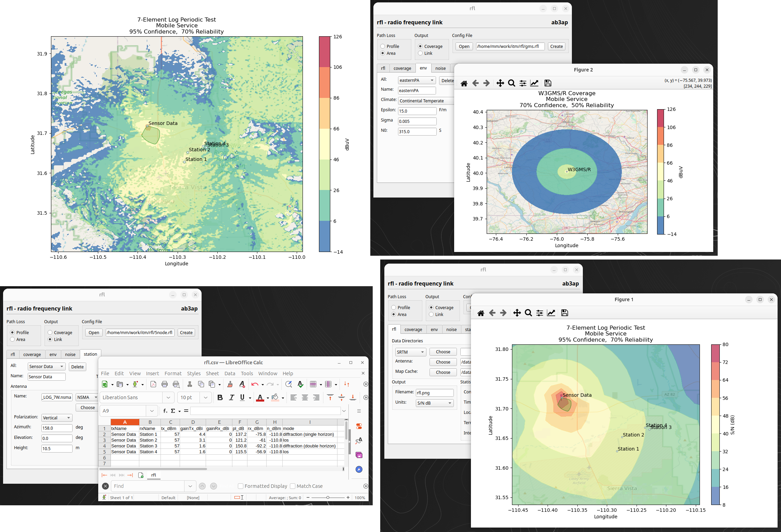Click the Bold icon in LibreOffice Calc

tap(220, 397)
